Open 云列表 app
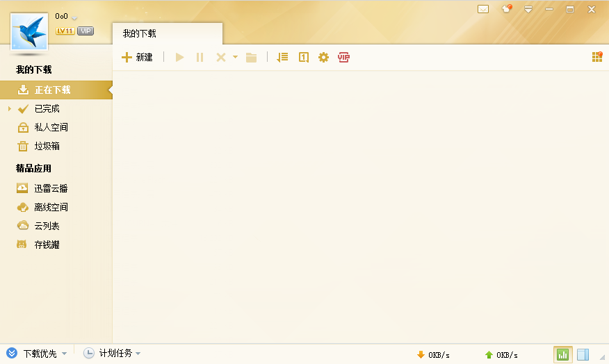This screenshot has height=364, width=609. (56, 226)
